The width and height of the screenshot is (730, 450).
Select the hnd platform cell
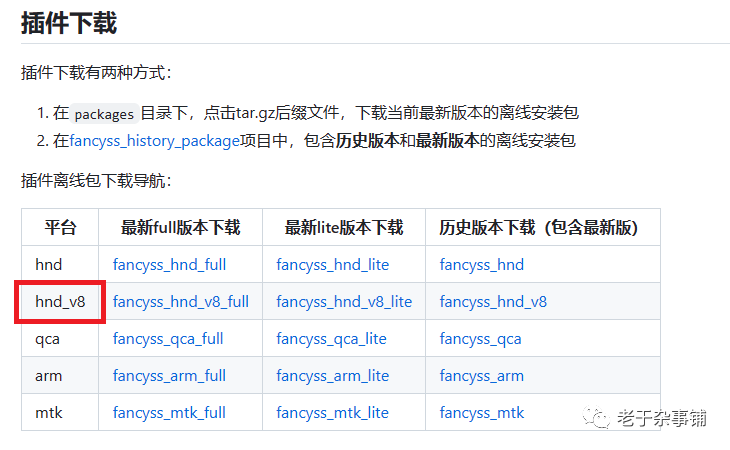click(60, 264)
